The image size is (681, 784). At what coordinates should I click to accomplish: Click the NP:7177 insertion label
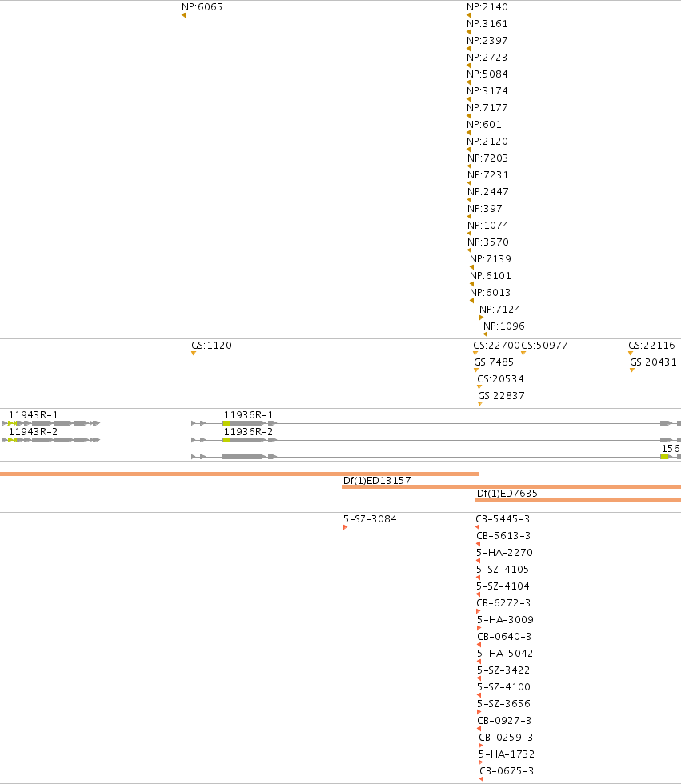click(x=487, y=108)
